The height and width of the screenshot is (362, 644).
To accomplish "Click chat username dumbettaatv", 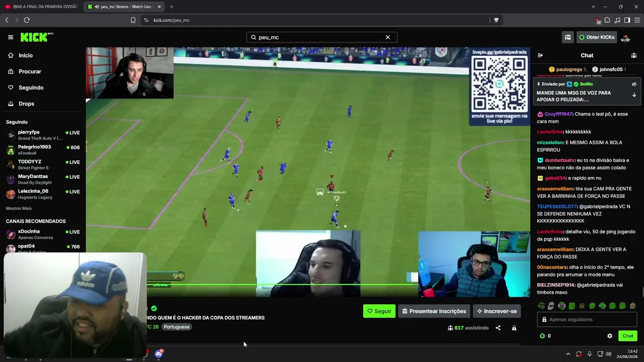I will click(559, 160).
